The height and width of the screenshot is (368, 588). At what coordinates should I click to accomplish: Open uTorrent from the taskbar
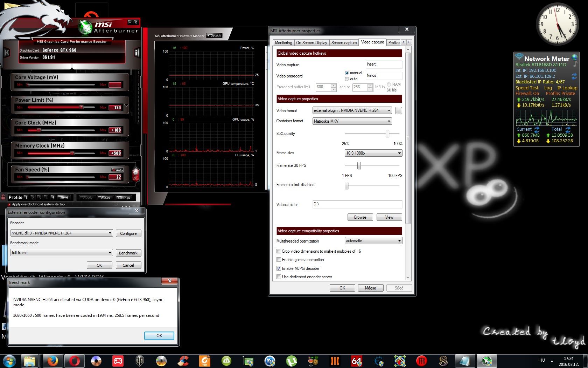pos(292,361)
